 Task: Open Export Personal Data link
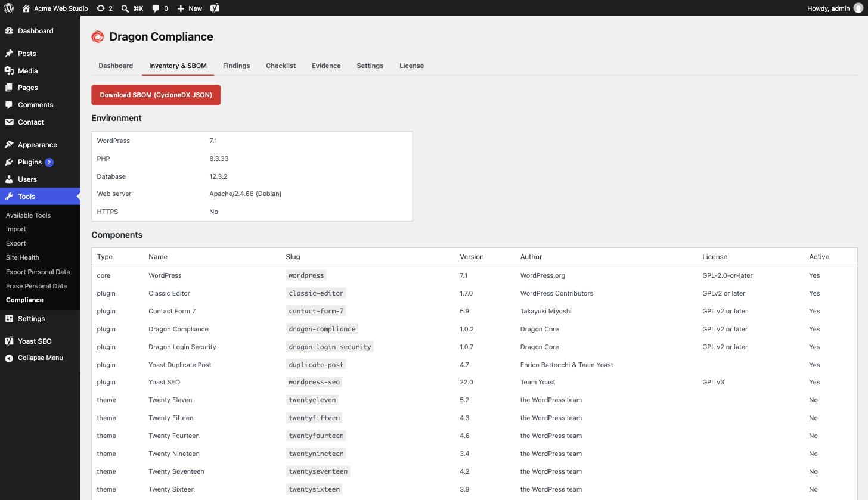tap(38, 272)
